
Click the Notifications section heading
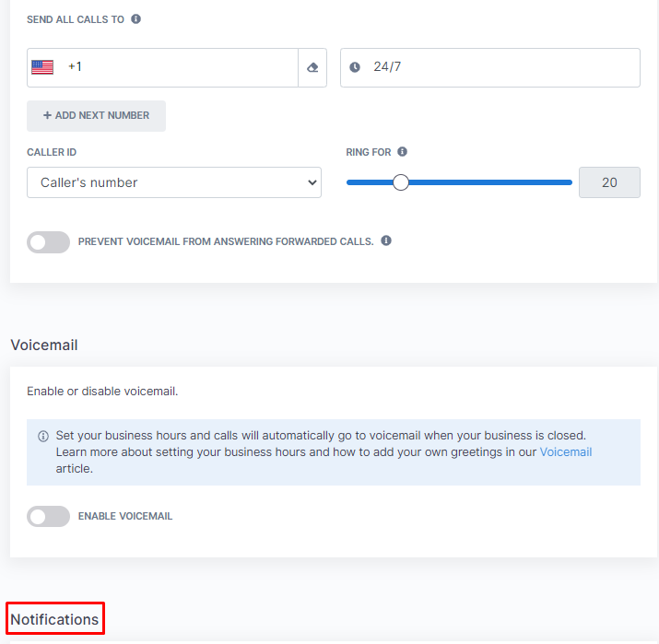coord(54,619)
